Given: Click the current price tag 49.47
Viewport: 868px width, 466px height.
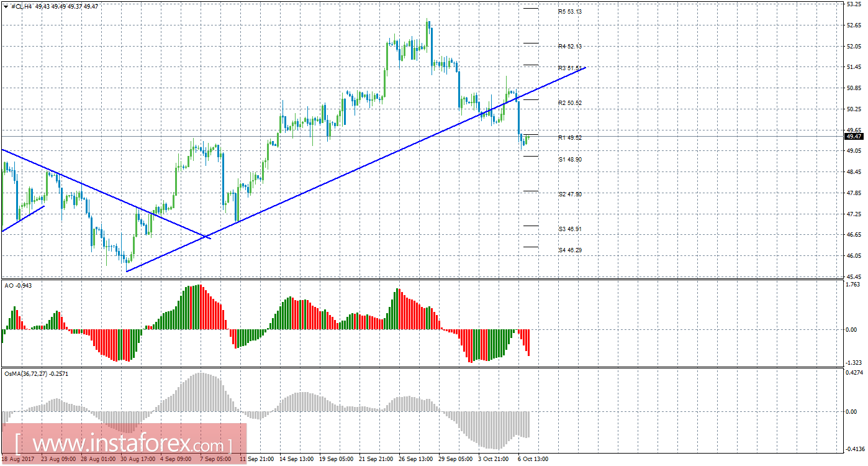Looking at the screenshot, I should point(854,136).
